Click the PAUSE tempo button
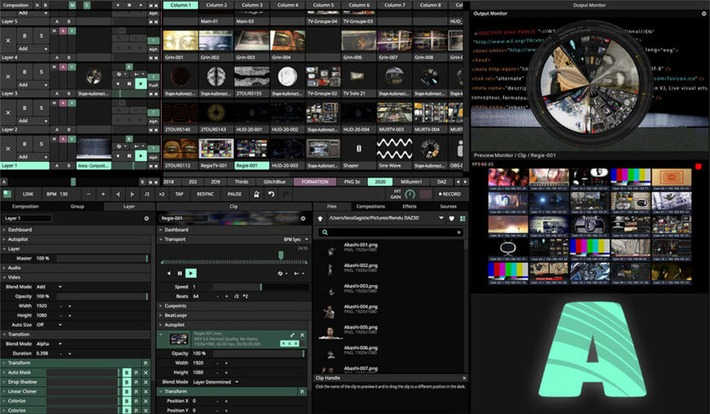This screenshot has height=414, width=710. [x=234, y=194]
